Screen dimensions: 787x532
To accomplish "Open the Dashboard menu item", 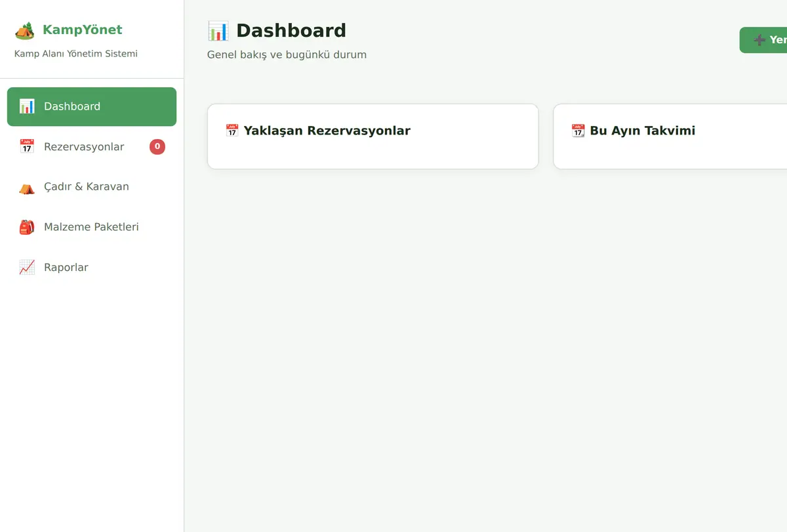I will (92, 106).
